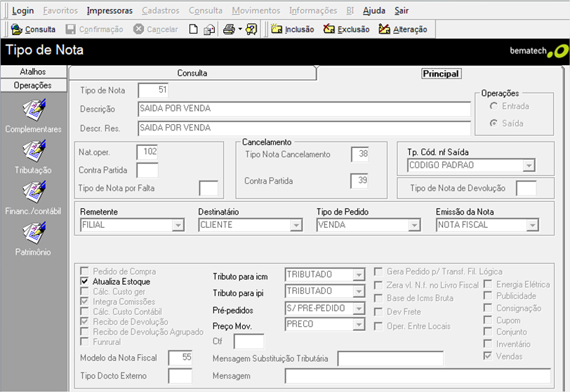Toggle the Pedido de Compra checkbox

pos(84,271)
